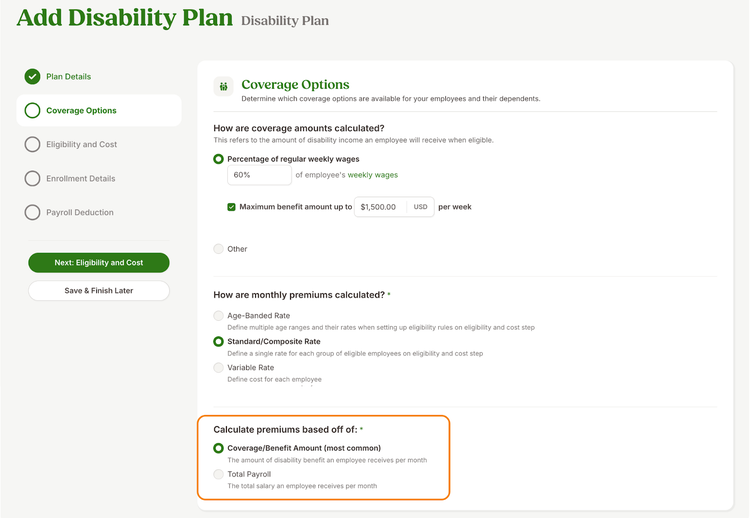Click the Payroll Deduction step circle

[x=33, y=212]
